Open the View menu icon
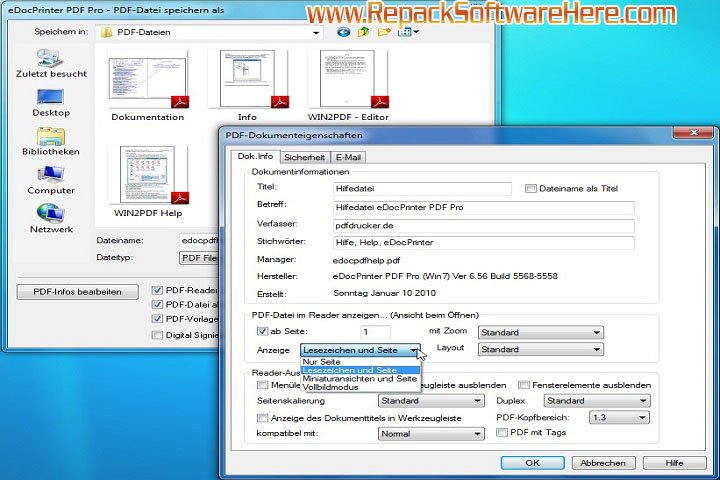This screenshot has width=720, height=480. pos(408,32)
